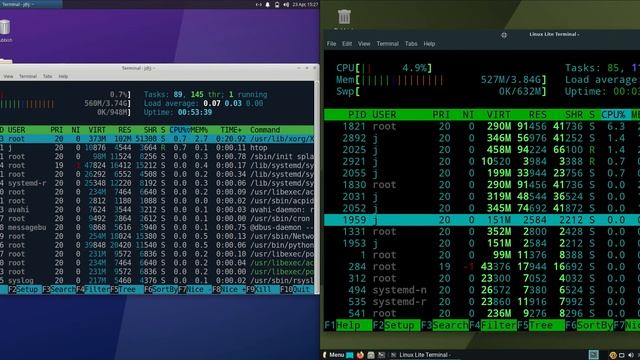Toggle F5 Tree in the right htop footer

(541, 325)
